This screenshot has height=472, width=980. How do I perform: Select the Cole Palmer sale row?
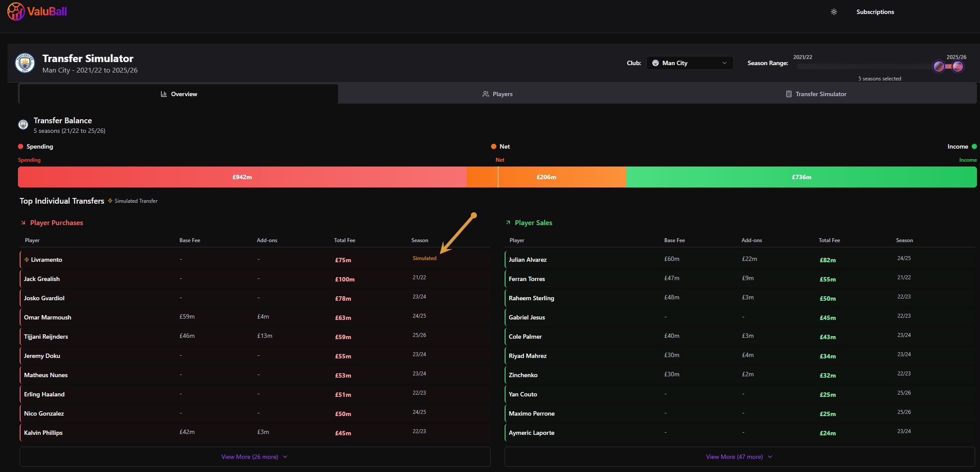click(x=739, y=337)
